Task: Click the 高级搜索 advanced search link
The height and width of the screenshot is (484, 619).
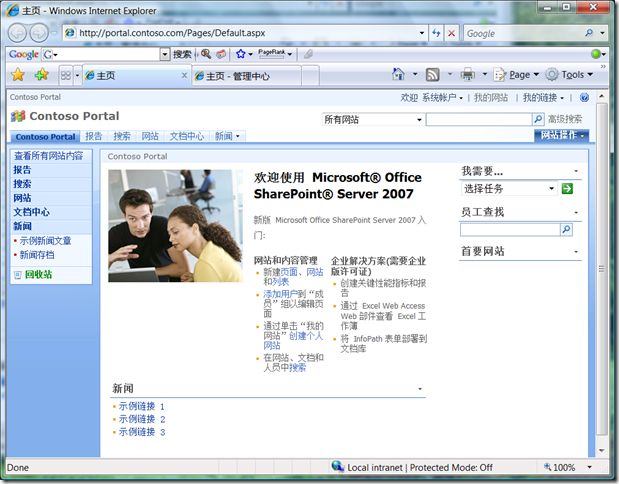Action: 565,119
